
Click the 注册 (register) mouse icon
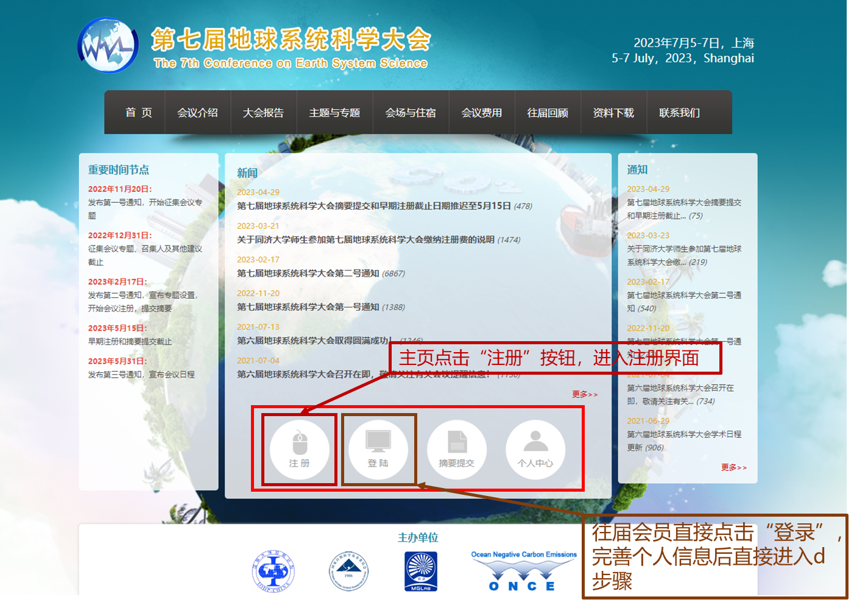299,450
